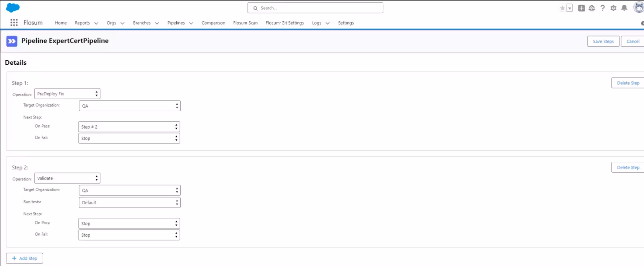This screenshot has height=266, width=644.
Task: Open the Favorites list dropdown arrow
Action: pyautogui.click(x=570, y=8)
